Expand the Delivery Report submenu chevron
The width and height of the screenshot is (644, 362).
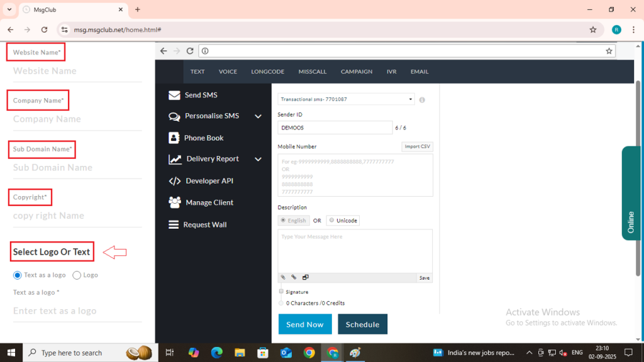258,159
